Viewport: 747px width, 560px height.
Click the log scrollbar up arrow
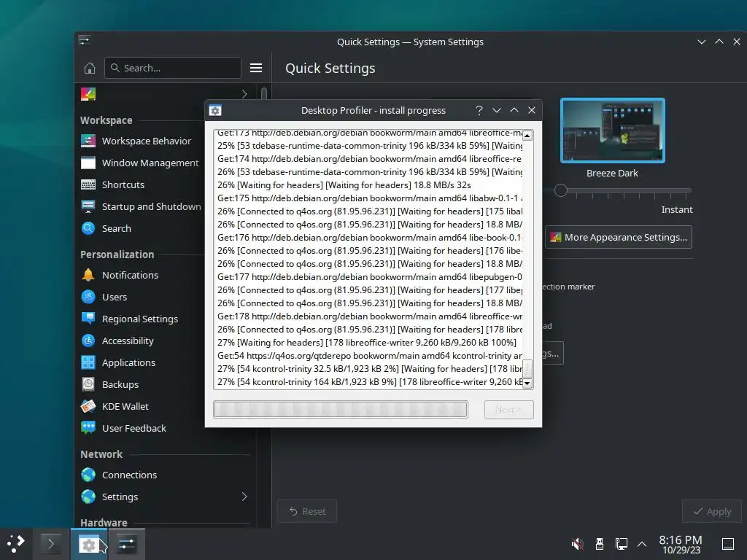[x=527, y=136]
